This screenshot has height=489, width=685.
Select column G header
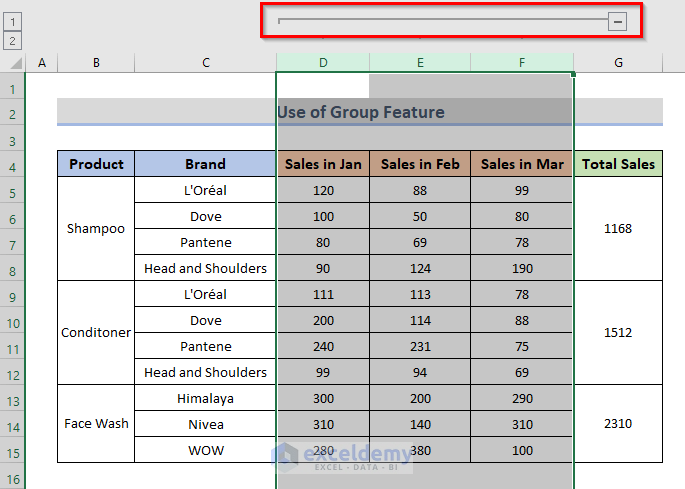pos(618,63)
